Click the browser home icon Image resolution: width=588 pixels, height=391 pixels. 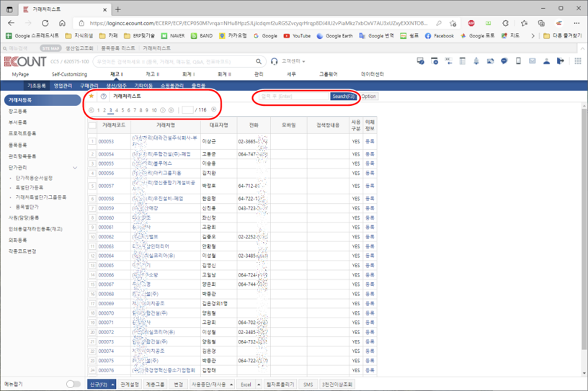[x=62, y=23]
